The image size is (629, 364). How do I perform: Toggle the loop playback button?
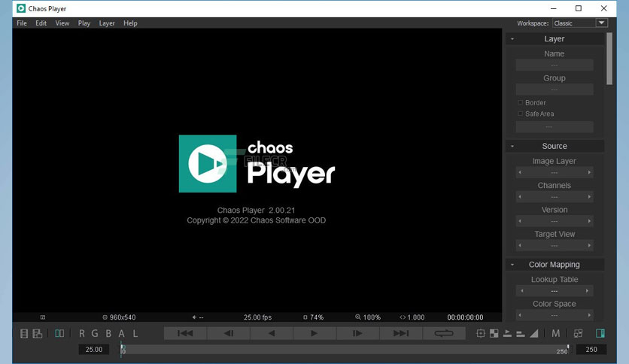click(x=444, y=333)
